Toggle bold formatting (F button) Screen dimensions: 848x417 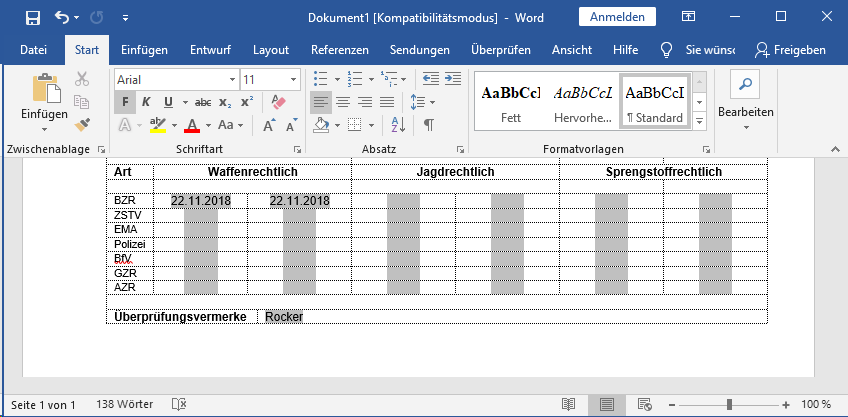125,102
